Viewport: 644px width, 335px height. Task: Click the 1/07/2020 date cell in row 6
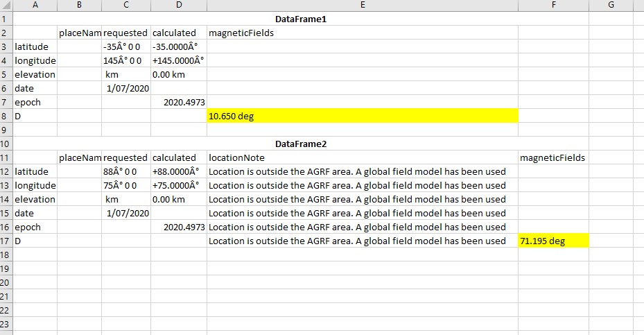(x=127, y=89)
